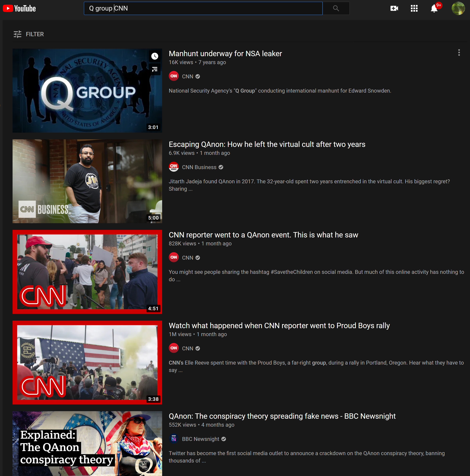The image size is (470, 476).
Task: Click the magnifier search button
Action: click(x=336, y=8)
